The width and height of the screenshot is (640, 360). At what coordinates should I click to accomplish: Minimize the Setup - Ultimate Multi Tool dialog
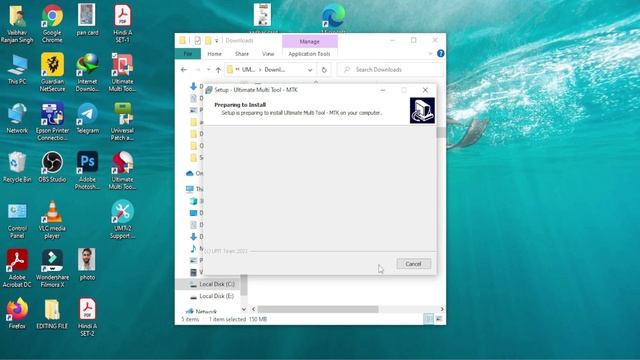383,90
